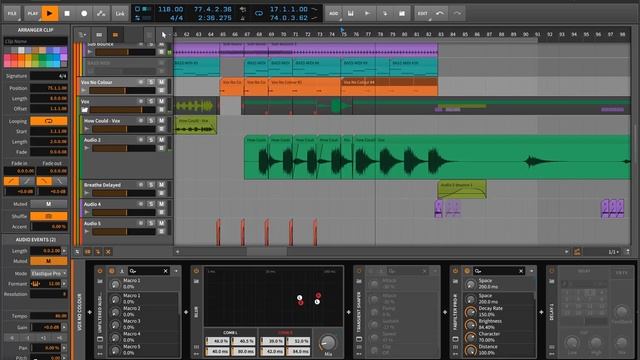Click the orange X icon below the track list

coord(108,252)
